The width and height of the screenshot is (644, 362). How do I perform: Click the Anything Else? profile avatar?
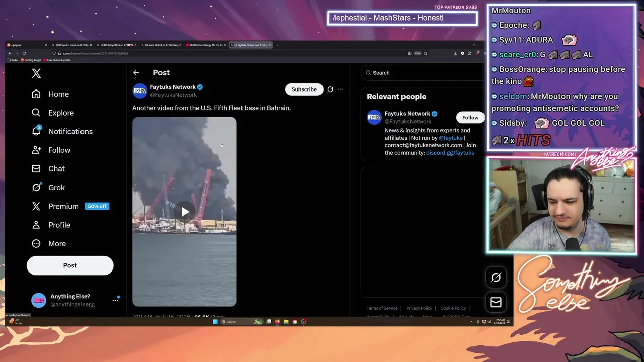[39, 300]
